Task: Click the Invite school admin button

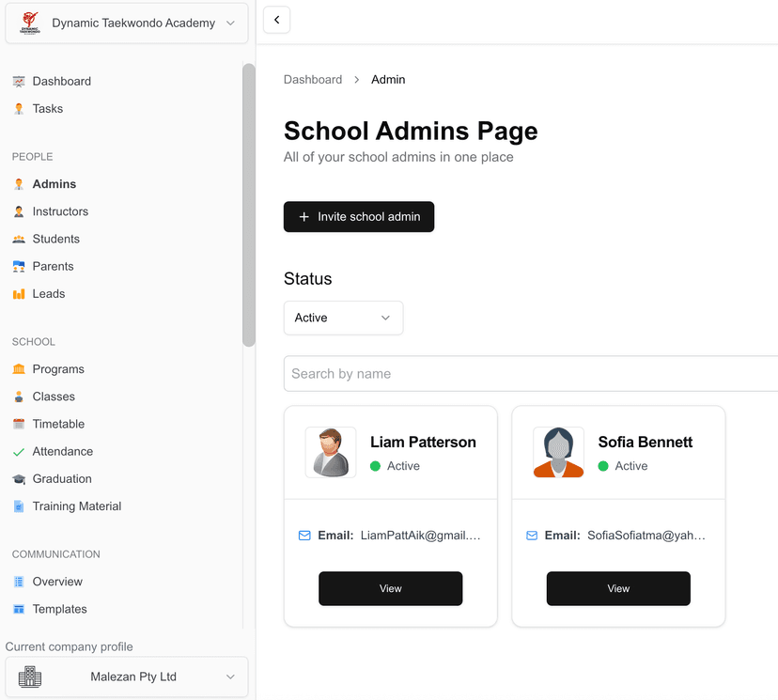Action: point(358,216)
